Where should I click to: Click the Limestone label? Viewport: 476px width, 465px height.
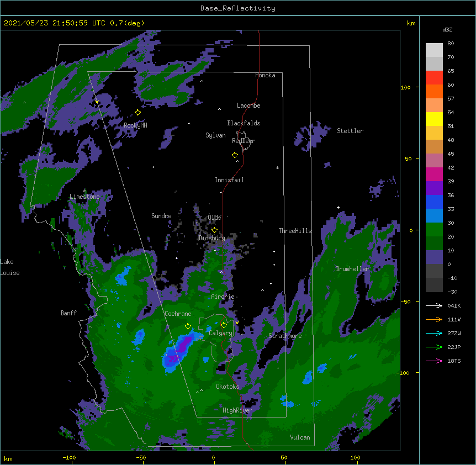pyautogui.click(x=84, y=197)
